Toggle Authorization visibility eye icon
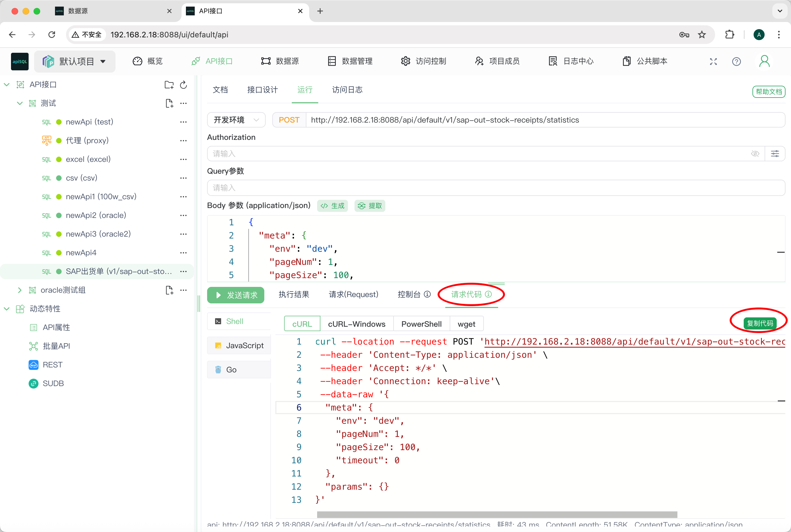Image resolution: width=791 pixels, height=532 pixels. pos(755,154)
